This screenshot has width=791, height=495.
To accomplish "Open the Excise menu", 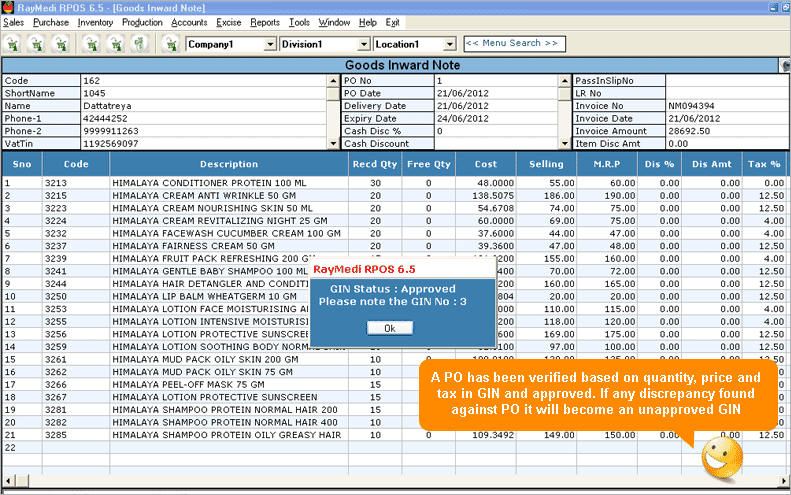I will [x=229, y=22].
